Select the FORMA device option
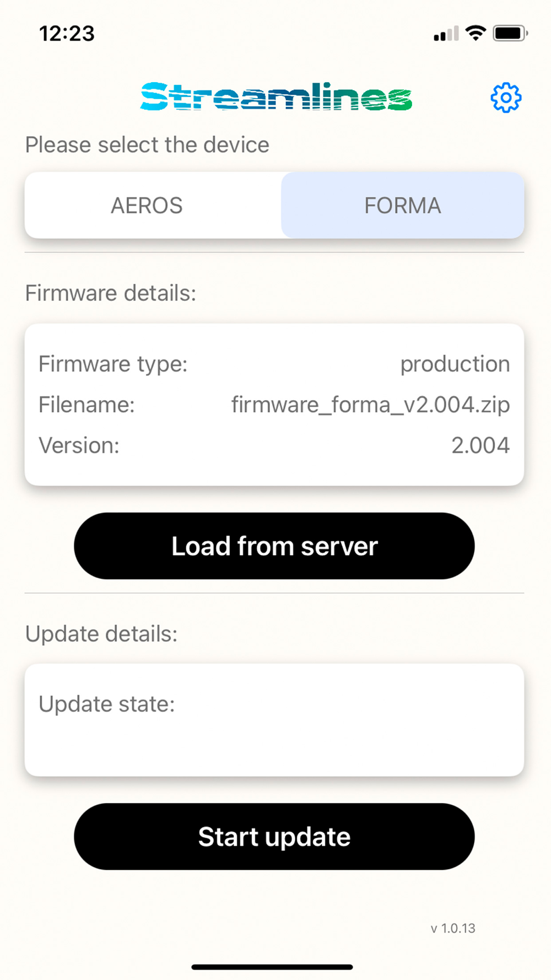 pyautogui.click(x=403, y=206)
